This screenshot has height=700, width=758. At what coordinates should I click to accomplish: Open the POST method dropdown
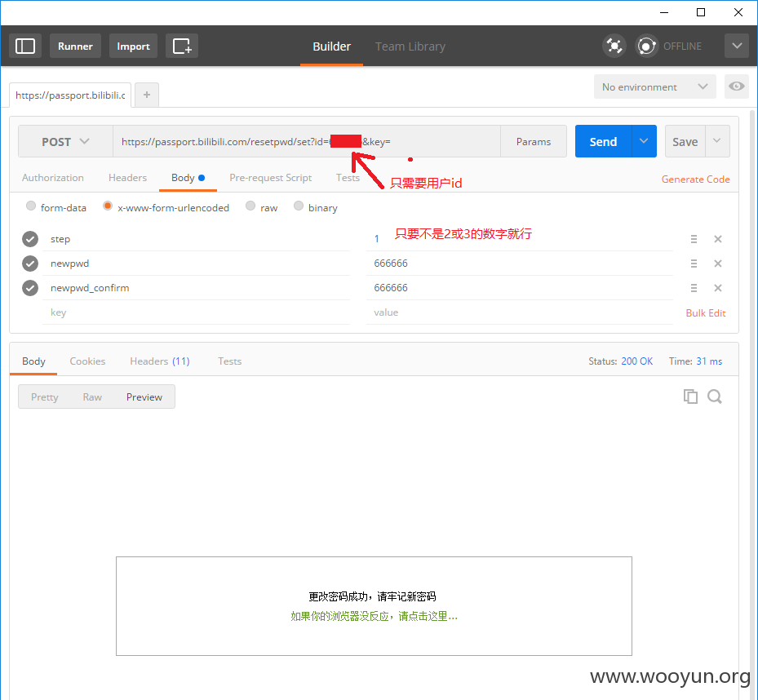coord(66,142)
